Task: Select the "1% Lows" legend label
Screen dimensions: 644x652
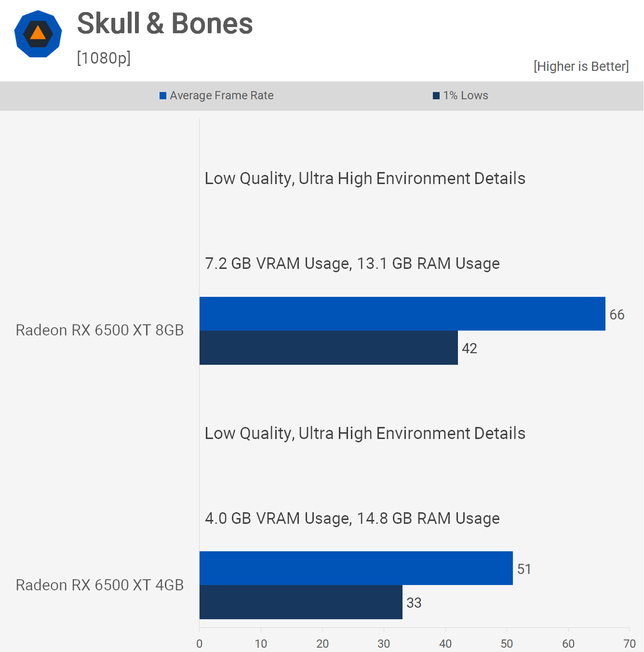Action: (x=466, y=95)
